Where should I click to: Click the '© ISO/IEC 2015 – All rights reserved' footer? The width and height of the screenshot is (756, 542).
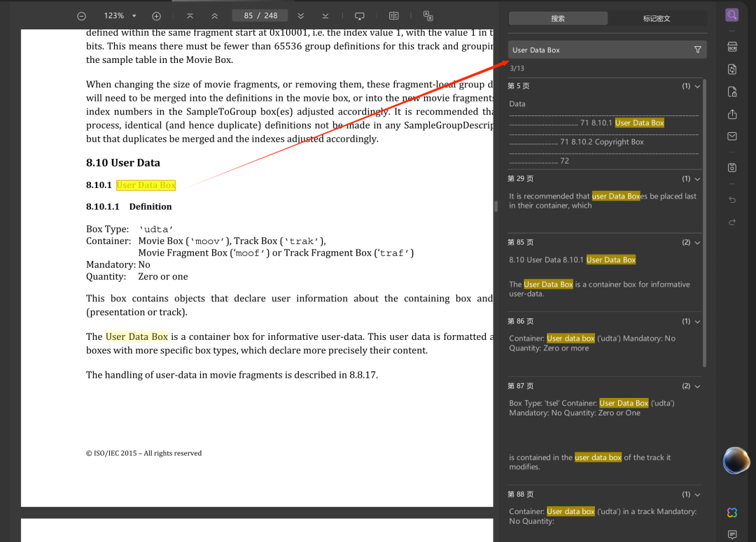[x=143, y=453]
